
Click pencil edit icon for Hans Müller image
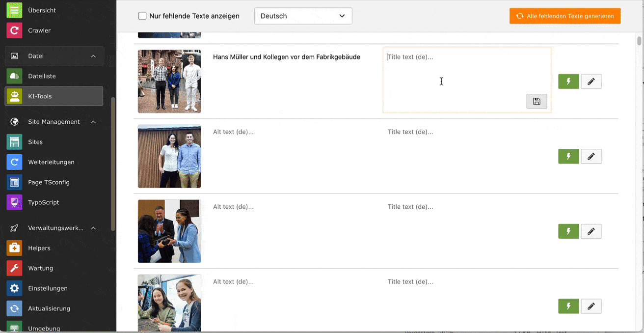[x=591, y=82]
